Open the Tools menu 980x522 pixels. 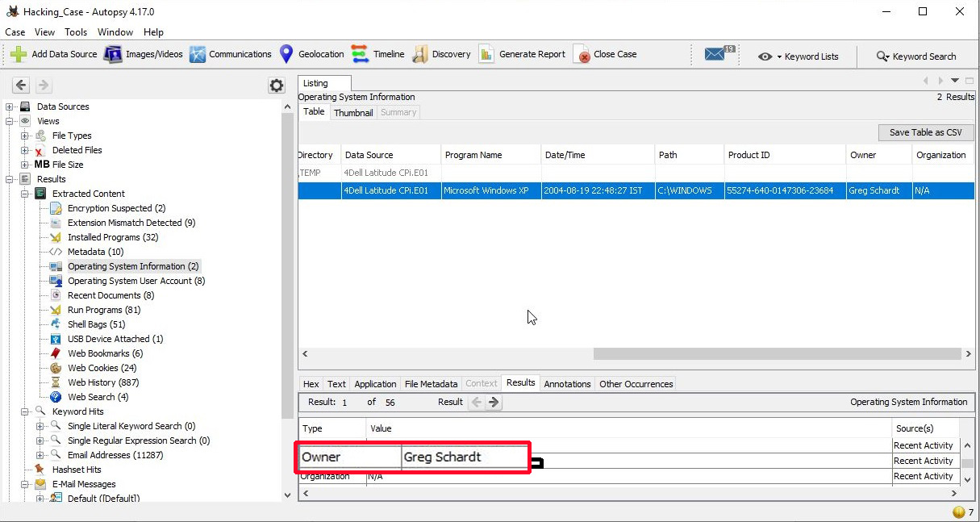click(x=76, y=32)
